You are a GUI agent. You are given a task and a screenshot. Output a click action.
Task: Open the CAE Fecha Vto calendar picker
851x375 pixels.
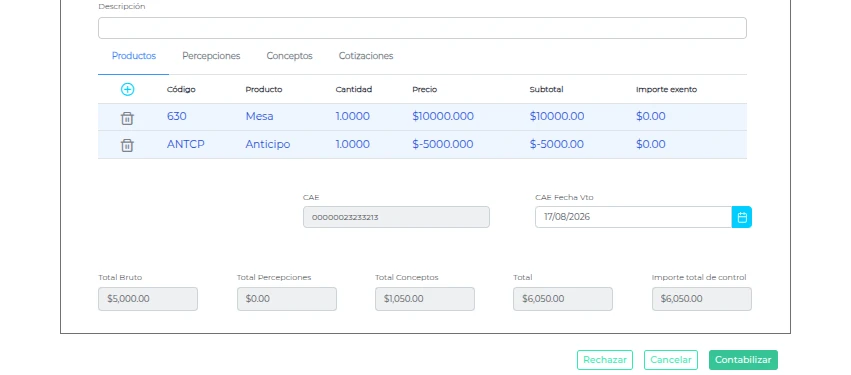coord(742,217)
